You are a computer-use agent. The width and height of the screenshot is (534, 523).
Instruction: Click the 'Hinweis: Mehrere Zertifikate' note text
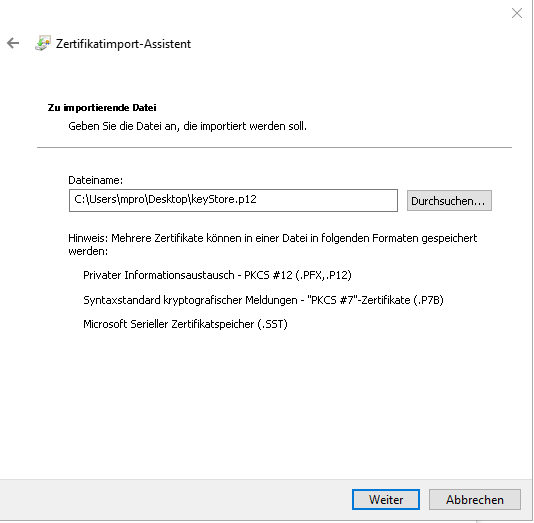point(272,244)
